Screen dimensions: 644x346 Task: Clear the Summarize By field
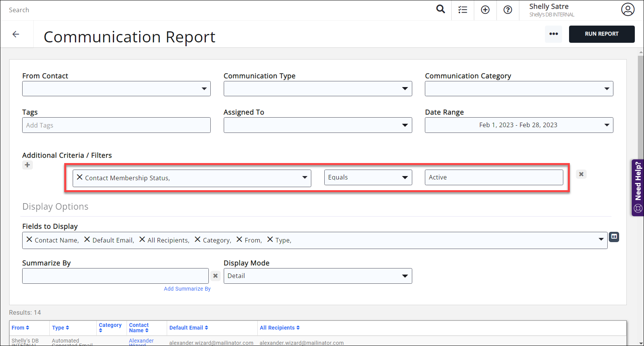215,276
